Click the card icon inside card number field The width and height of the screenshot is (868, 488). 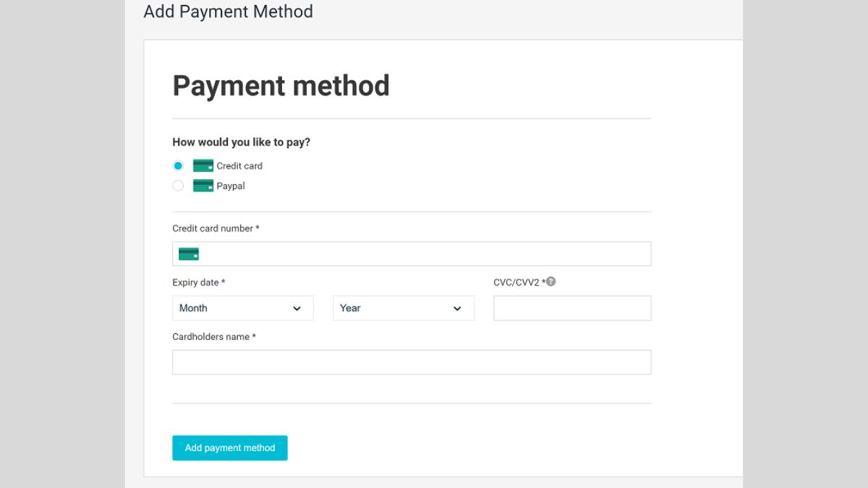click(x=189, y=254)
